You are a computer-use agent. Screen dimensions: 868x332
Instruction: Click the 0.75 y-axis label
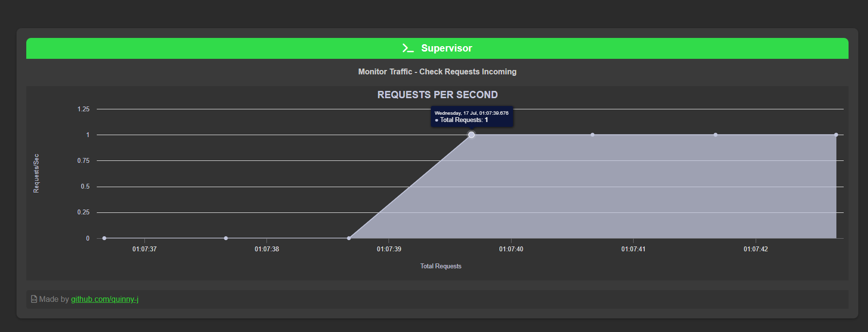pyautogui.click(x=84, y=160)
